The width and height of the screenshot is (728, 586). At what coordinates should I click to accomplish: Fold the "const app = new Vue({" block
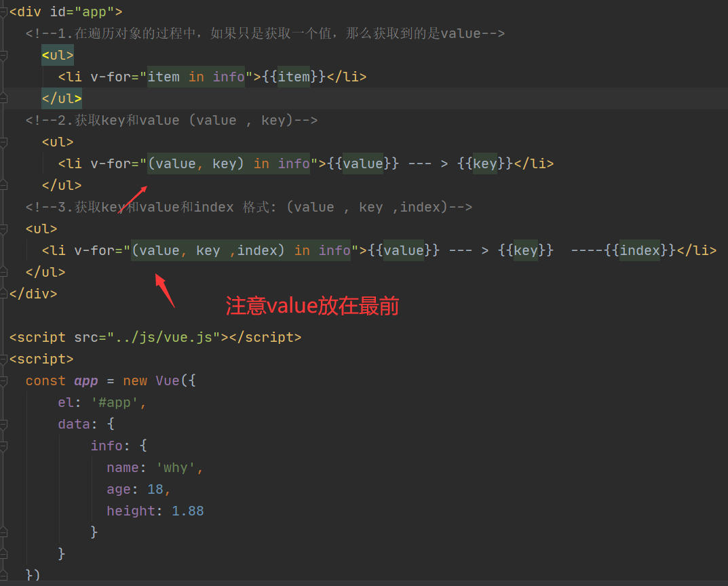coord(3,381)
